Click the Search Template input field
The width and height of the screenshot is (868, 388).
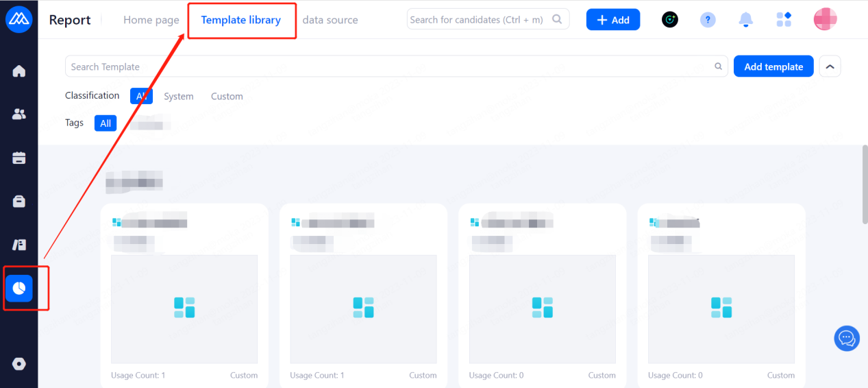[390, 66]
